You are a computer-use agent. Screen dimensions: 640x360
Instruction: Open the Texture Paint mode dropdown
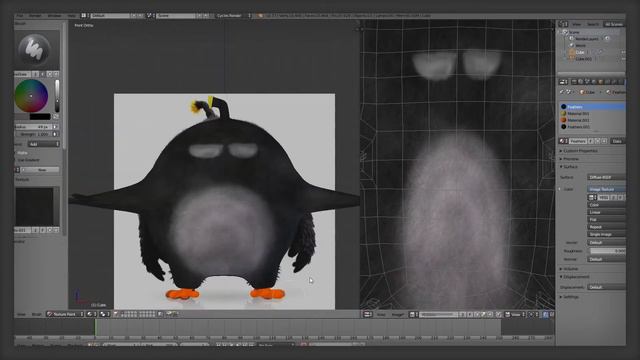click(65, 314)
